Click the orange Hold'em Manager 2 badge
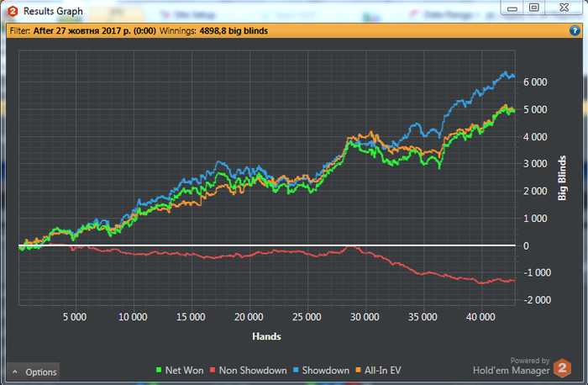588x385 pixels. coord(562,367)
